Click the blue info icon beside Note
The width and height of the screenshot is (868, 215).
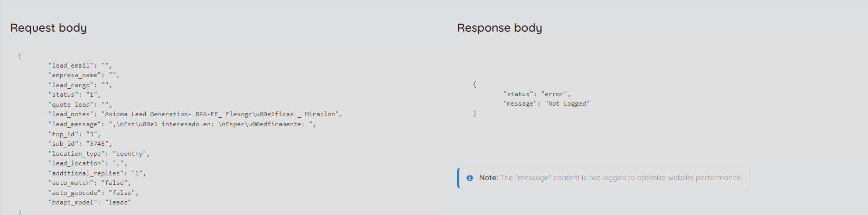(x=470, y=178)
